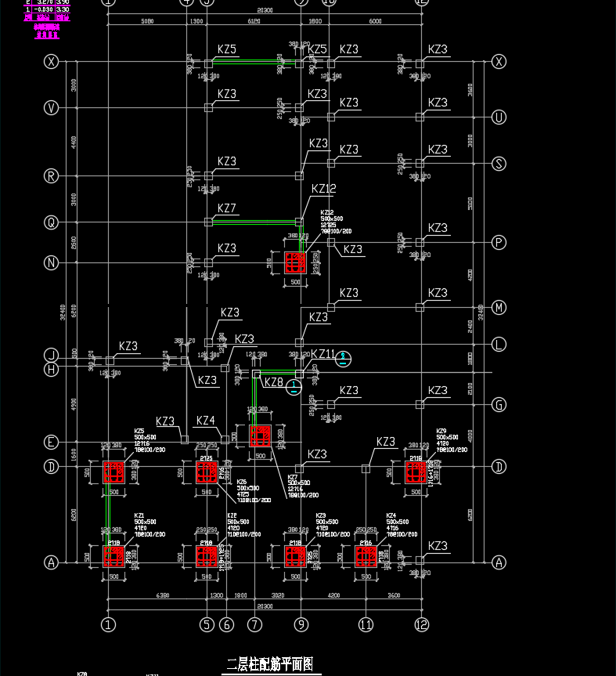This screenshot has width=616, height=676.
Task: Select the KZ12 500x500 annotation block
Action: coord(336,222)
